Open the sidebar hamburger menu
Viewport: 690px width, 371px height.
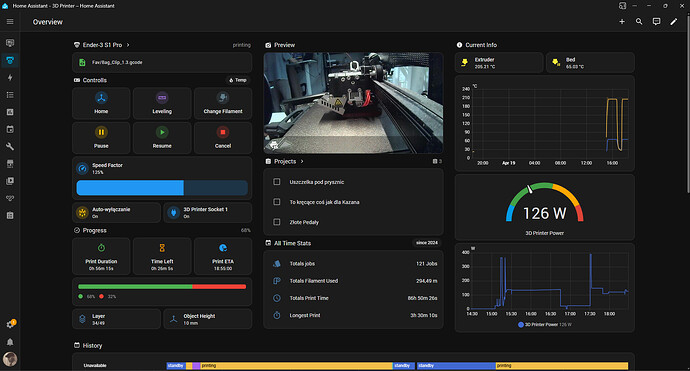pos(10,22)
